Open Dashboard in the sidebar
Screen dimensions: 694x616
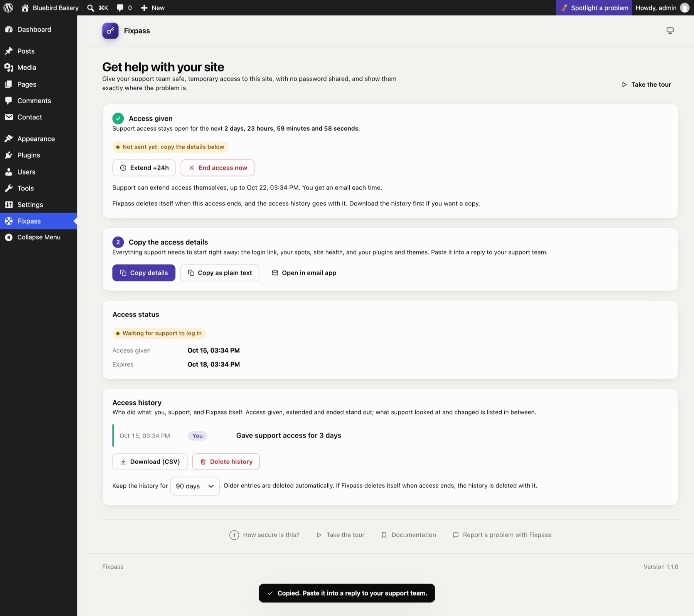tap(39, 29)
